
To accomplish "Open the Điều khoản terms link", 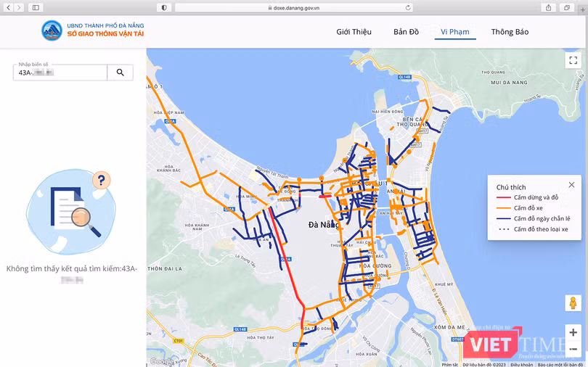I will (522, 364).
